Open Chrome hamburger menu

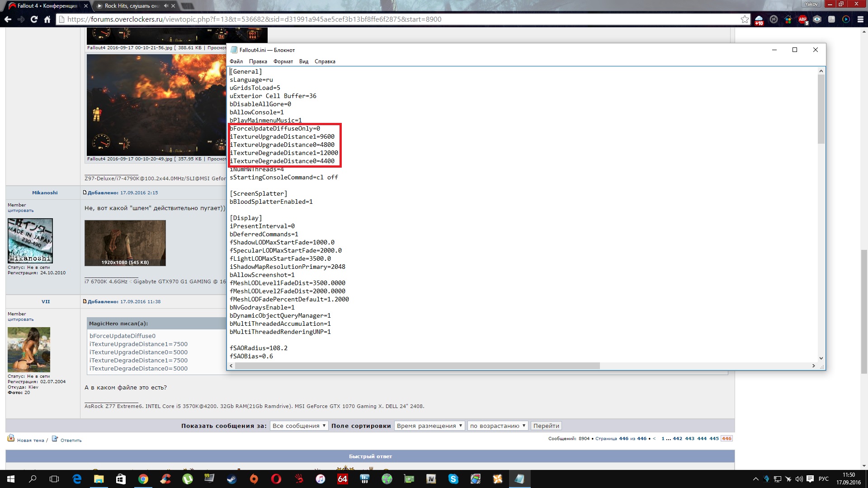pyautogui.click(x=860, y=19)
